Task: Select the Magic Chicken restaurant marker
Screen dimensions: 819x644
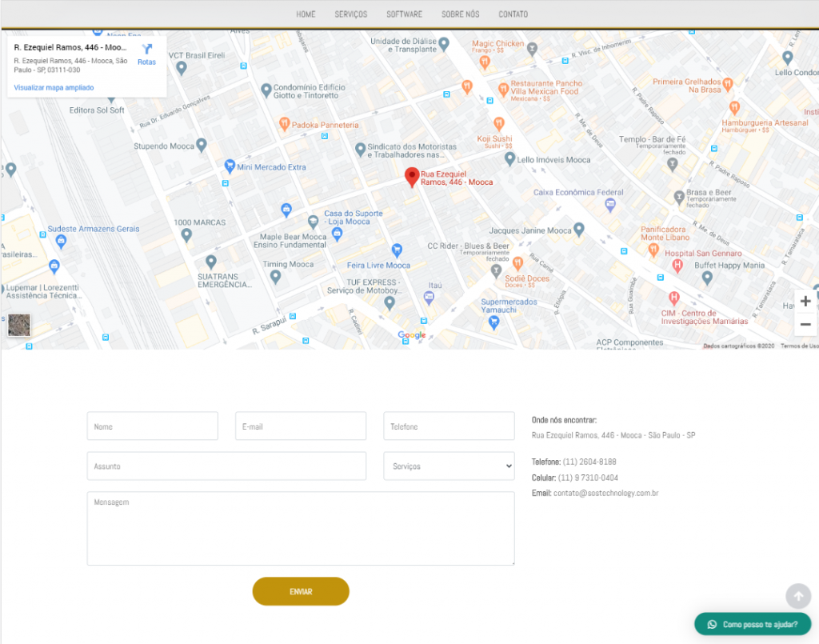Action: [x=485, y=62]
